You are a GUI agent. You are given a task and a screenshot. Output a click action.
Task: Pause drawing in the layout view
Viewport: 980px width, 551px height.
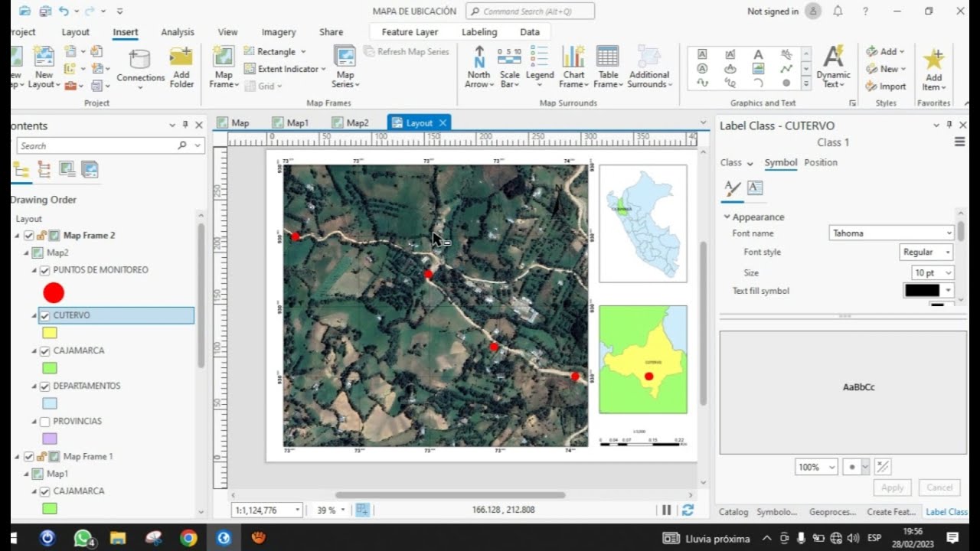point(666,510)
